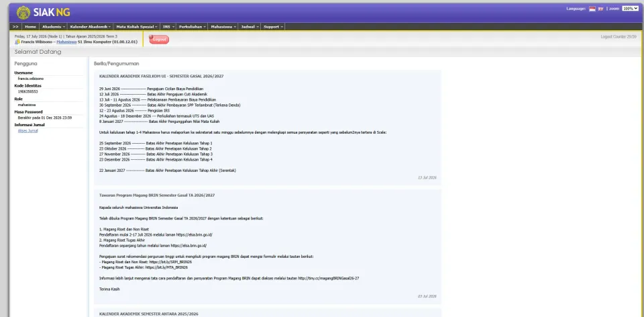Expand the Perkuliahan menu
The image size is (644, 317).
193,27
